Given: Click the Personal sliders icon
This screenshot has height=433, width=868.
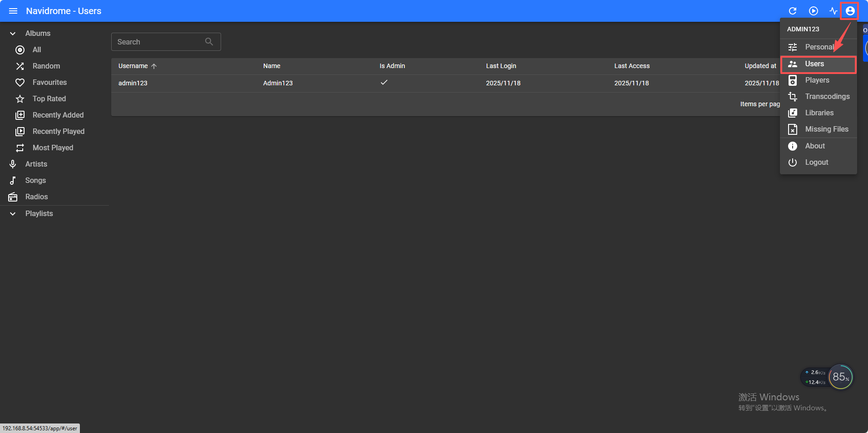Looking at the screenshot, I should 793,47.
